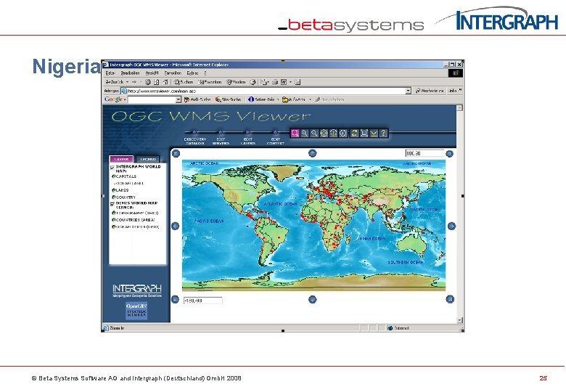Select the Ocean Label layer entry
The image size is (566, 392).
[129, 184]
